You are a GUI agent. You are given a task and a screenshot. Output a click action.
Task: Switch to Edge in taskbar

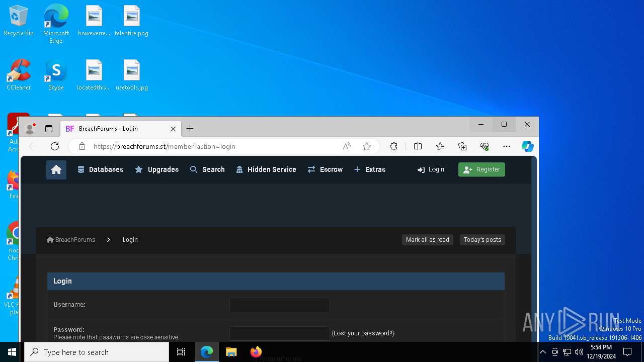(207, 352)
